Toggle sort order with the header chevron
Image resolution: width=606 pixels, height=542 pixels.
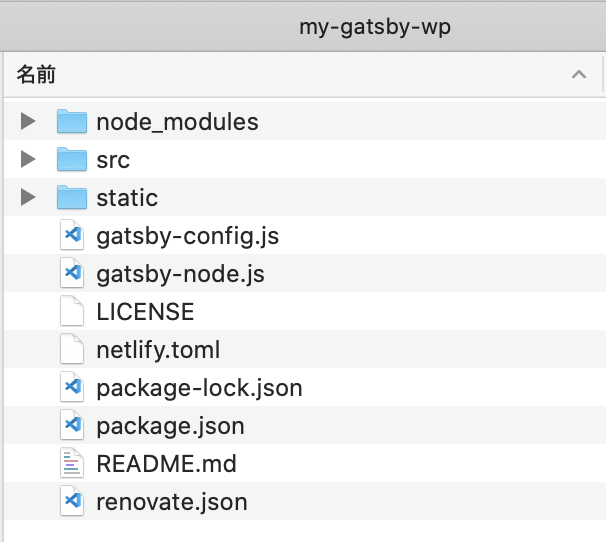coord(578,75)
